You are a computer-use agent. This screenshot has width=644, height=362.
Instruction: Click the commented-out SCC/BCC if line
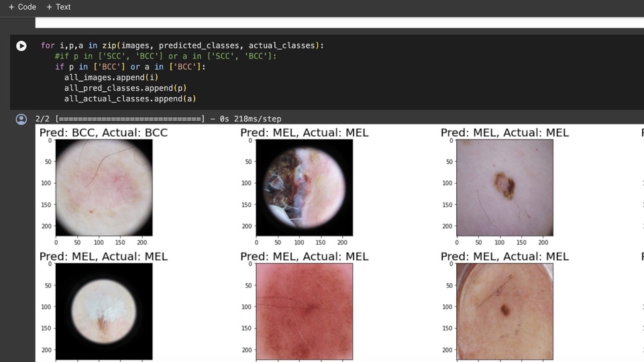tap(166, 56)
